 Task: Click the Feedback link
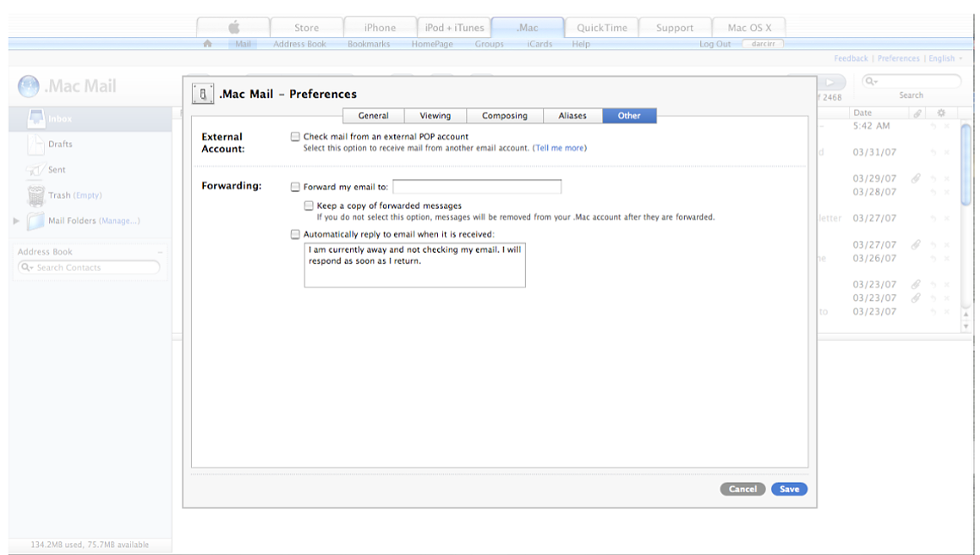[851, 59]
